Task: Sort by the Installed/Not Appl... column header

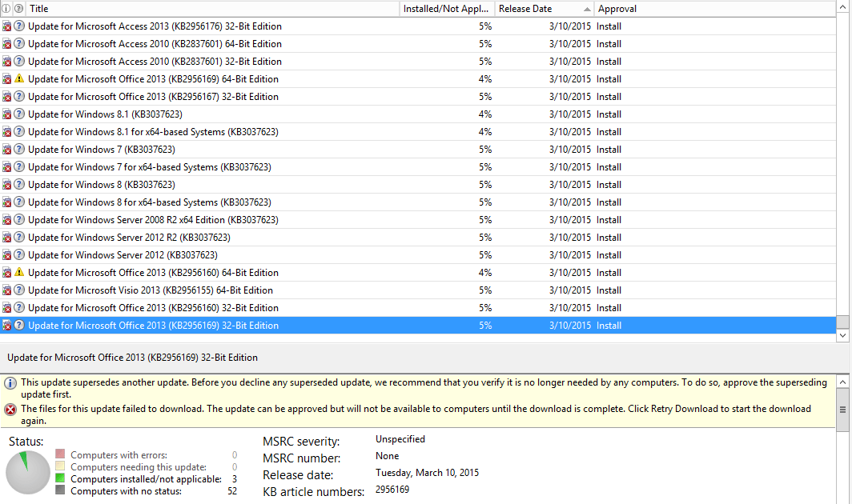Action: click(447, 9)
